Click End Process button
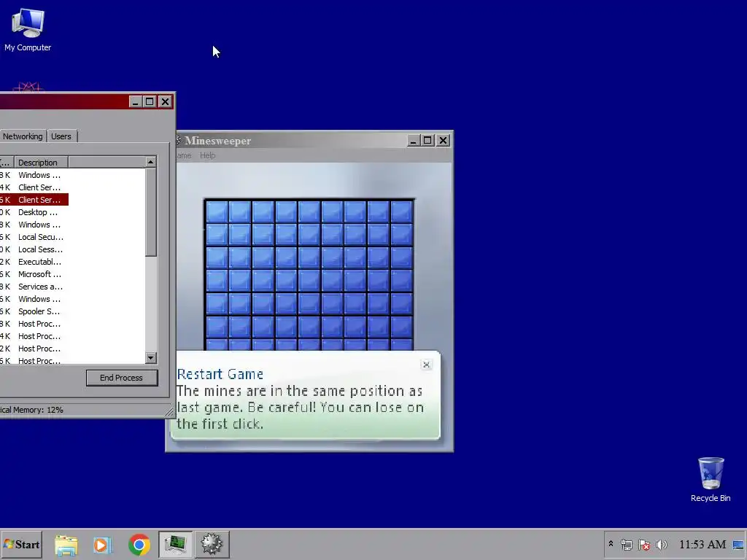Viewport: 747px width, 560px height. tap(122, 378)
